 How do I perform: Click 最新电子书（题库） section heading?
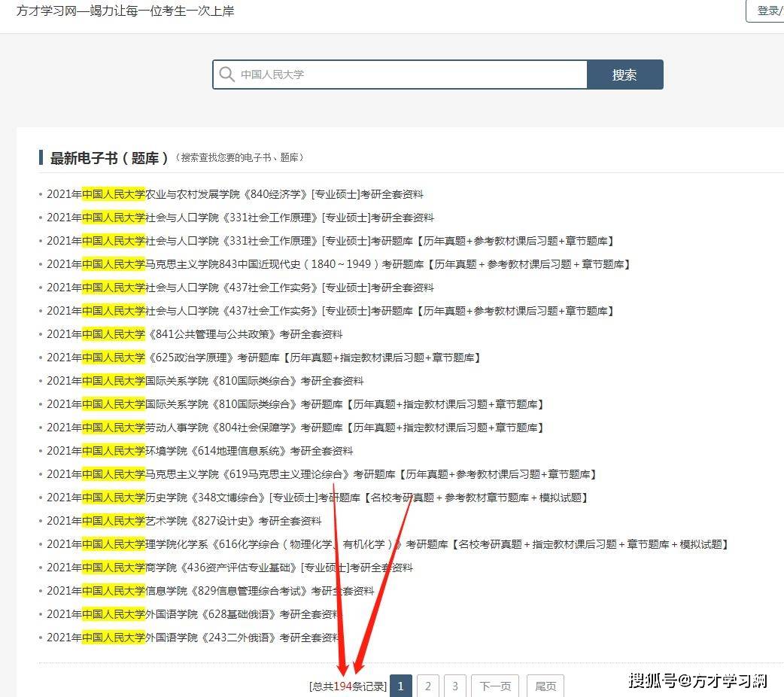click(108, 158)
